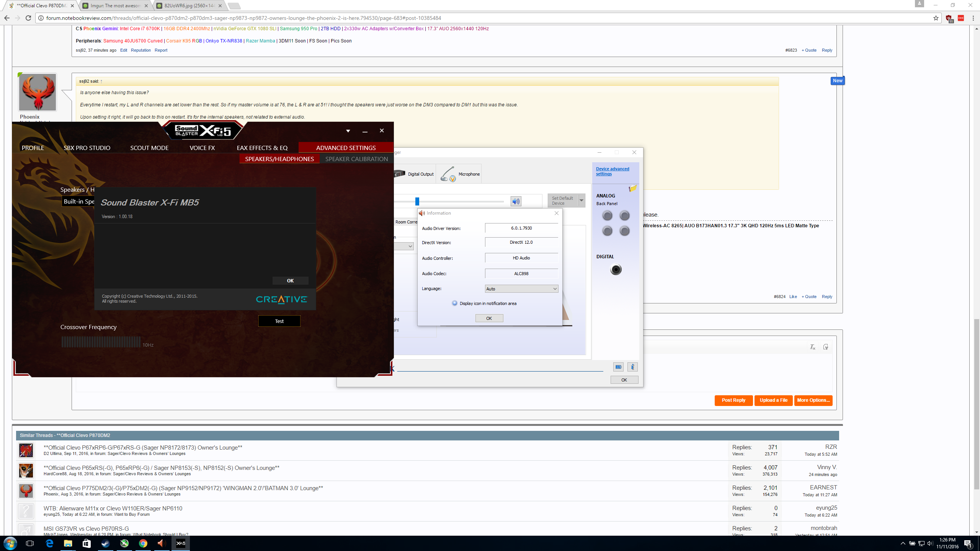Open Sound Blaster X-Fi taskbar icon
Screen dimensions: 980x551
[181, 543]
